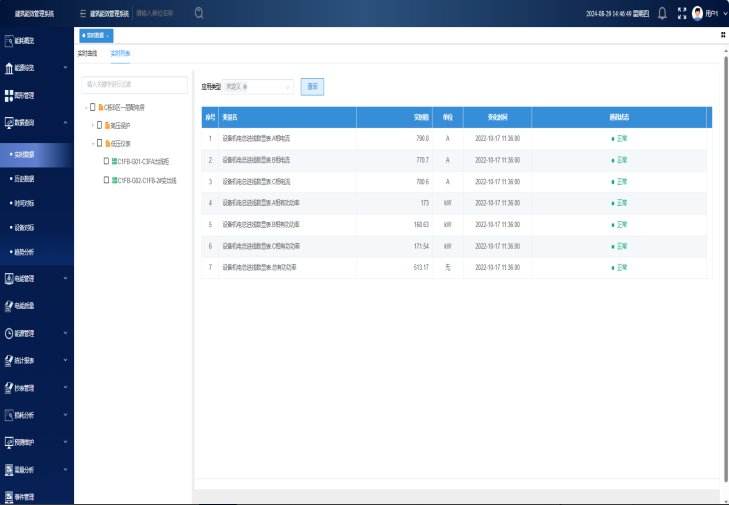
Task: Close the 实时数据 page tab
Action: pyautogui.click(x=108, y=35)
